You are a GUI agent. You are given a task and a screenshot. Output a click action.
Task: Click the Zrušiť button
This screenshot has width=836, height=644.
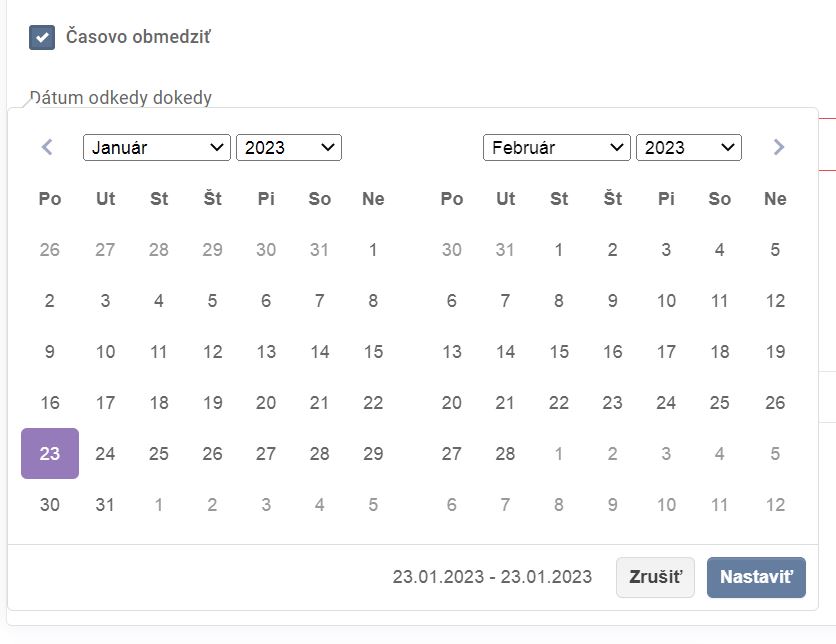[655, 577]
